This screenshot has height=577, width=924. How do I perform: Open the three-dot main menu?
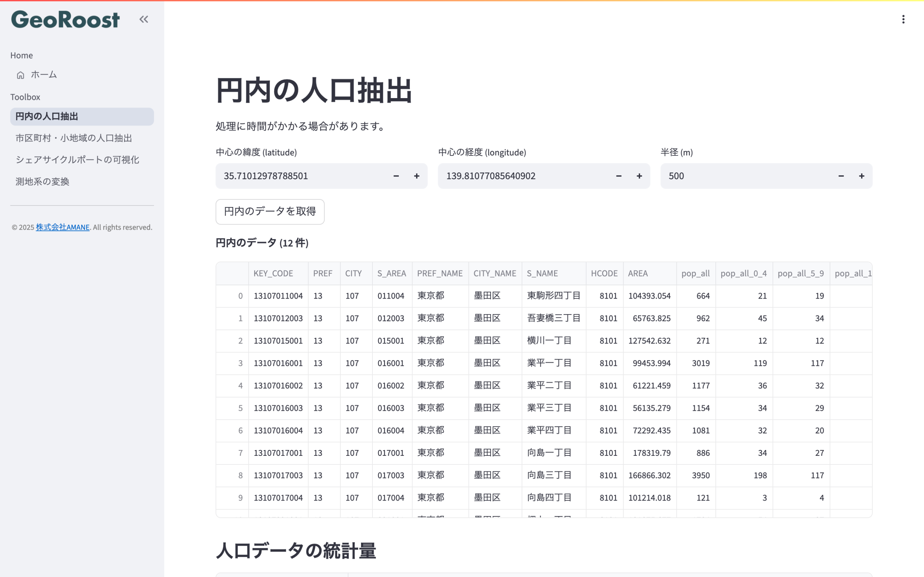pyautogui.click(x=903, y=19)
